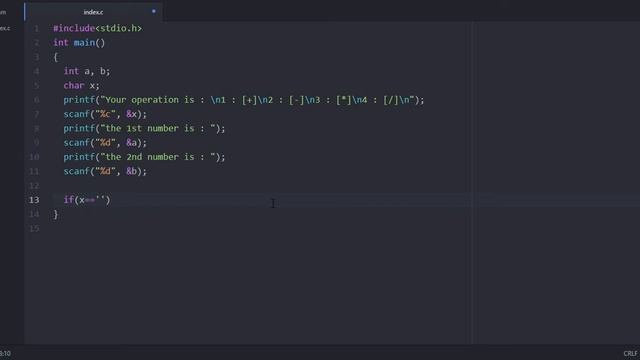Select line number 7 in gutter
The image size is (640, 360).
tap(36, 114)
